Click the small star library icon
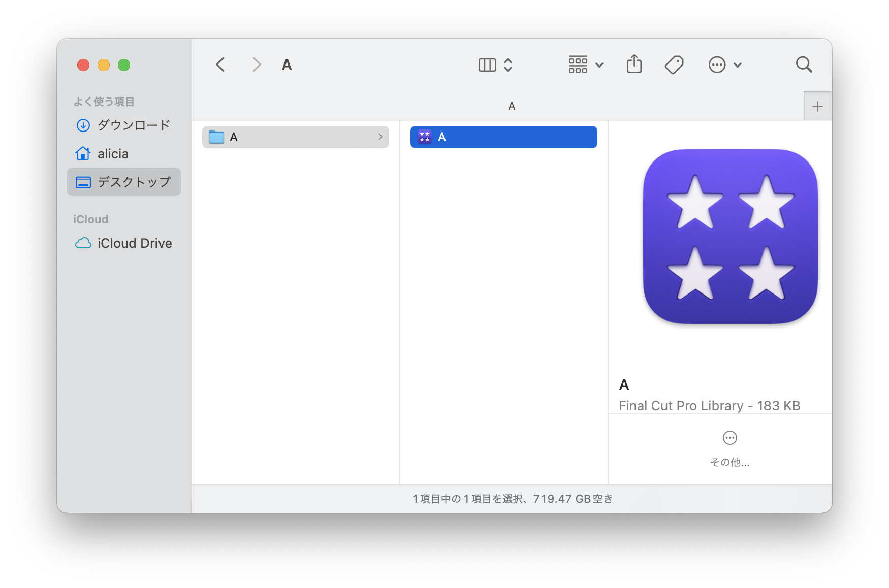The image size is (889, 588). click(x=425, y=137)
